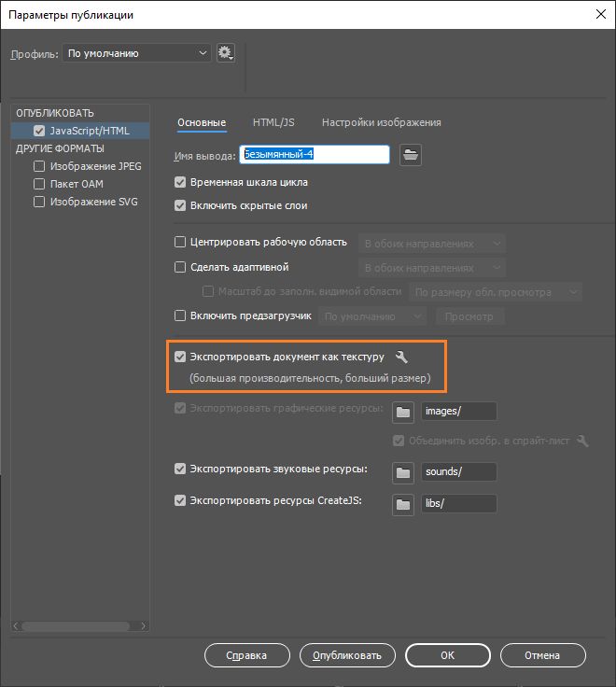This screenshot has height=687, width=616.
Task: Check Центрировать рабочую область
Action: [180, 242]
